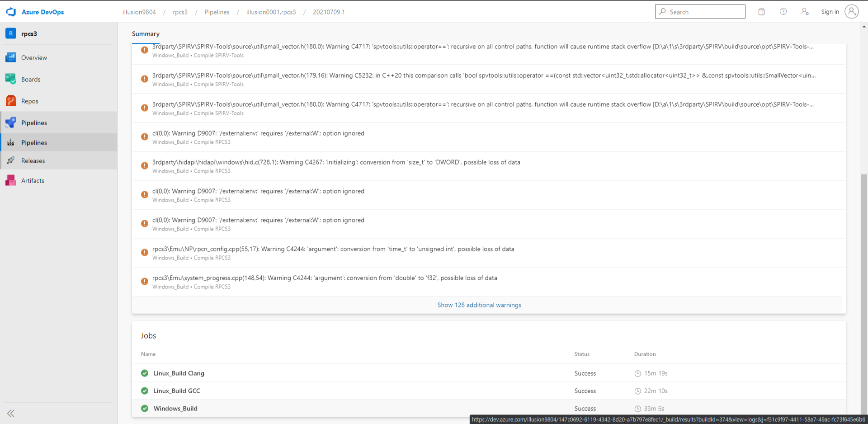The image size is (868, 424).
Task: Select the Pipelines sub-item icon
Action: [x=11, y=142]
